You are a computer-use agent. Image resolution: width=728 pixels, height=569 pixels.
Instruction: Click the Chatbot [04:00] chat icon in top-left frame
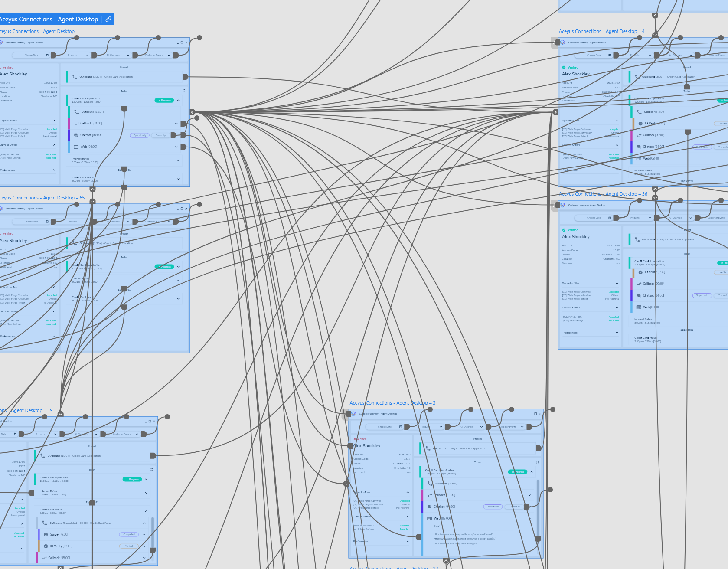tap(76, 135)
